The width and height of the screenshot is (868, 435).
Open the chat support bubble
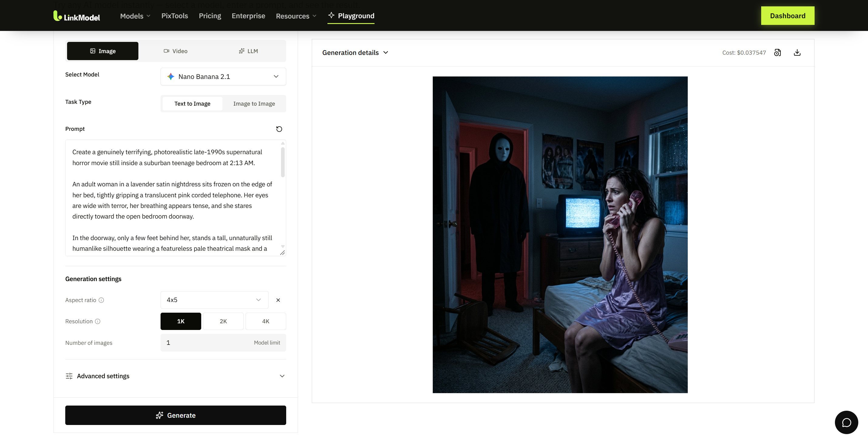846,422
